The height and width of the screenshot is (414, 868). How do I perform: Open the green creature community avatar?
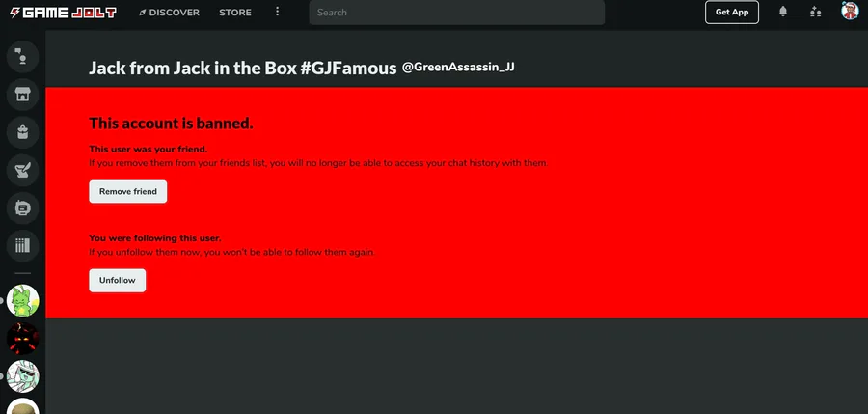point(23,300)
